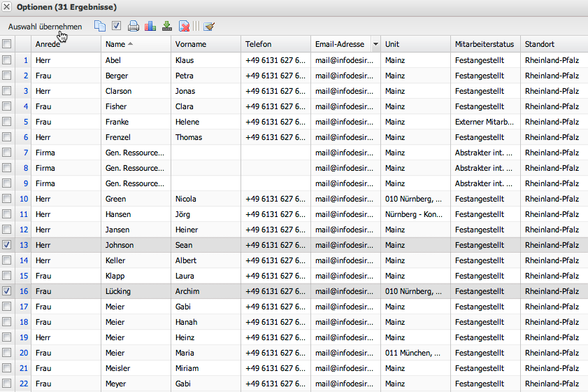Click the copy documents toolbar icon
This screenshot has width=588, height=392.
pos(100,27)
